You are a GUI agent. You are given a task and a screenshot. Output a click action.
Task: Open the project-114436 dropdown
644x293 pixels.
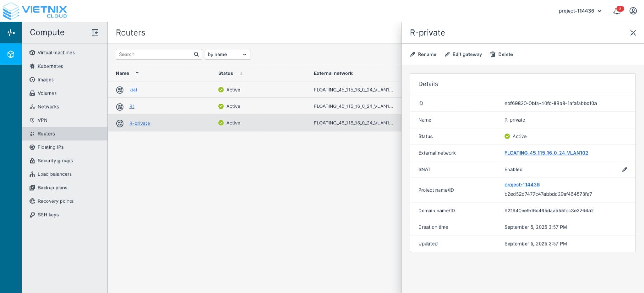point(580,11)
